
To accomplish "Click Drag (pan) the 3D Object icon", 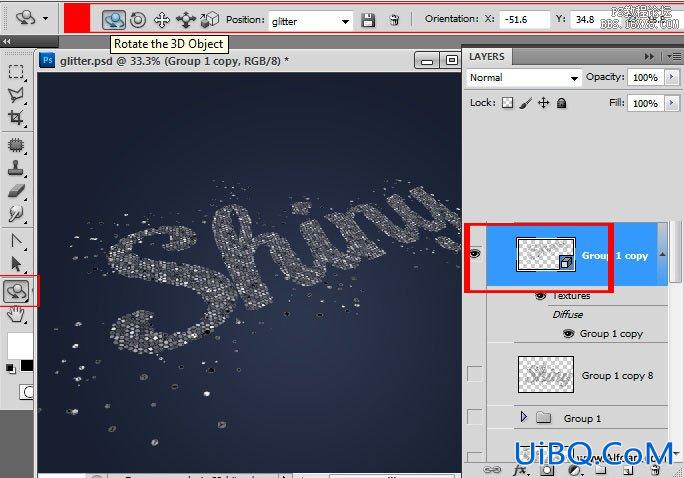I will pos(162,20).
